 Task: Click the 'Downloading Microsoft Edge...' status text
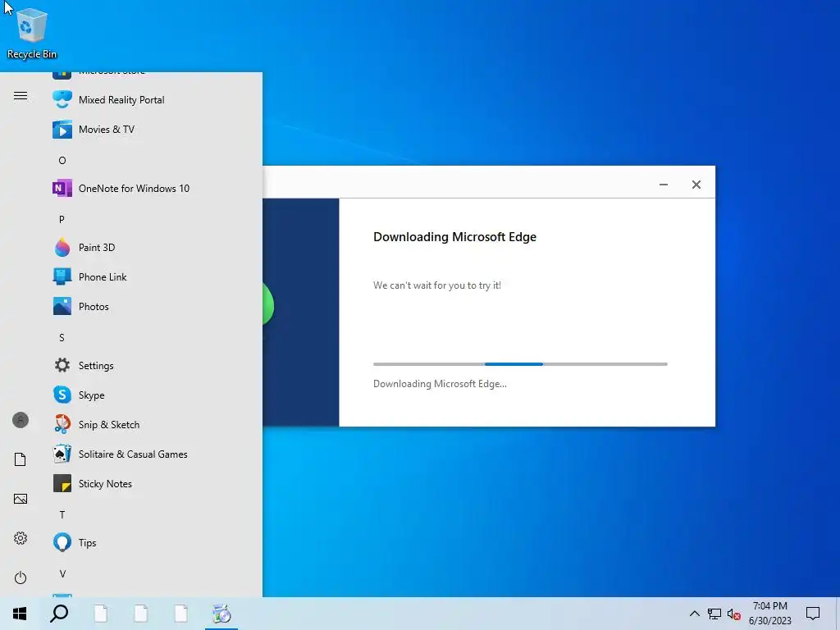coord(440,384)
